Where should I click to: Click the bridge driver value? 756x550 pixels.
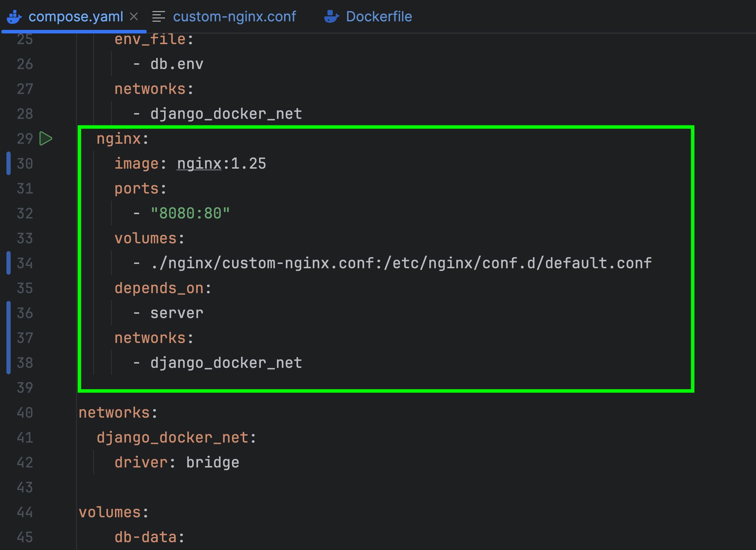[212, 462]
